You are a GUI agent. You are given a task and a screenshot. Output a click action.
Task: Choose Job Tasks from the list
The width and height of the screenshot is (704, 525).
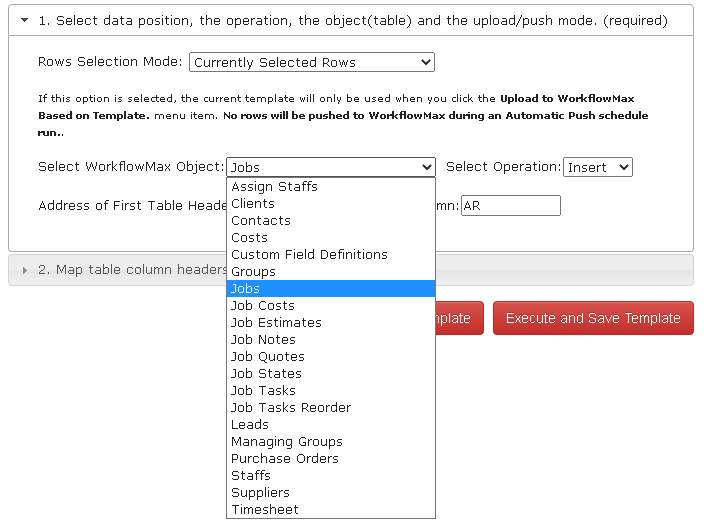click(x=331, y=391)
